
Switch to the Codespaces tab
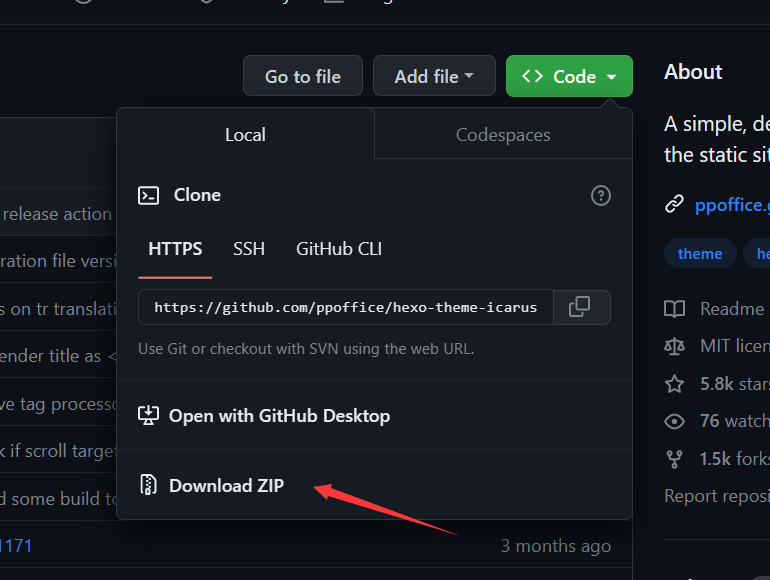pyautogui.click(x=503, y=134)
